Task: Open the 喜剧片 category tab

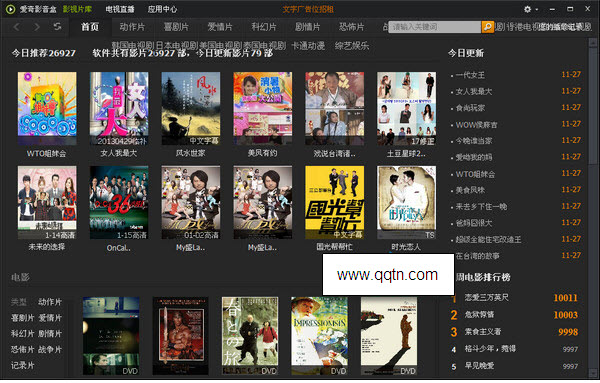Action: (x=176, y=27)
